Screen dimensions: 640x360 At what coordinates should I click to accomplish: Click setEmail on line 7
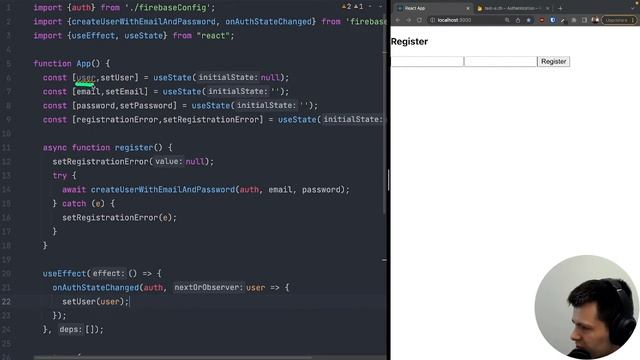(x=124, y=91)
